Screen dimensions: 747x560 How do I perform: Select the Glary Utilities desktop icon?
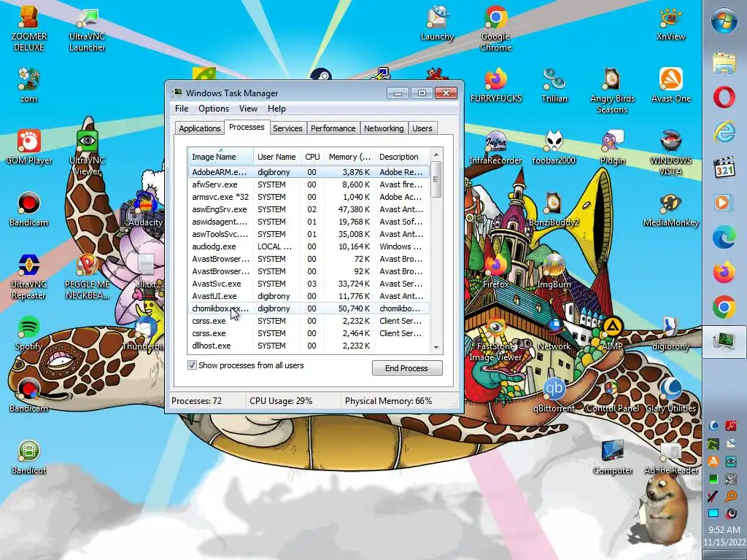coord(671,399)
